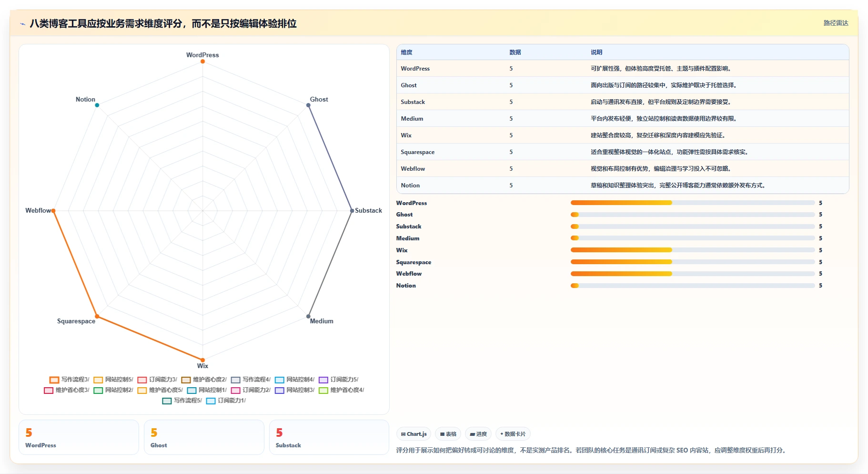Click the Ghost progress bar
The width and height of the screenshot is (868, 474).
[693, 215]
